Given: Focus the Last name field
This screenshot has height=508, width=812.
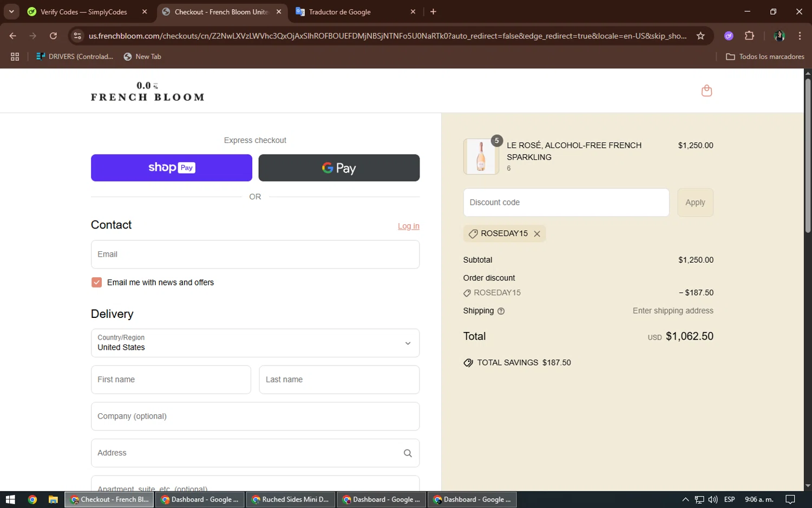Looking at the screenshot, I should coord(339,380).
